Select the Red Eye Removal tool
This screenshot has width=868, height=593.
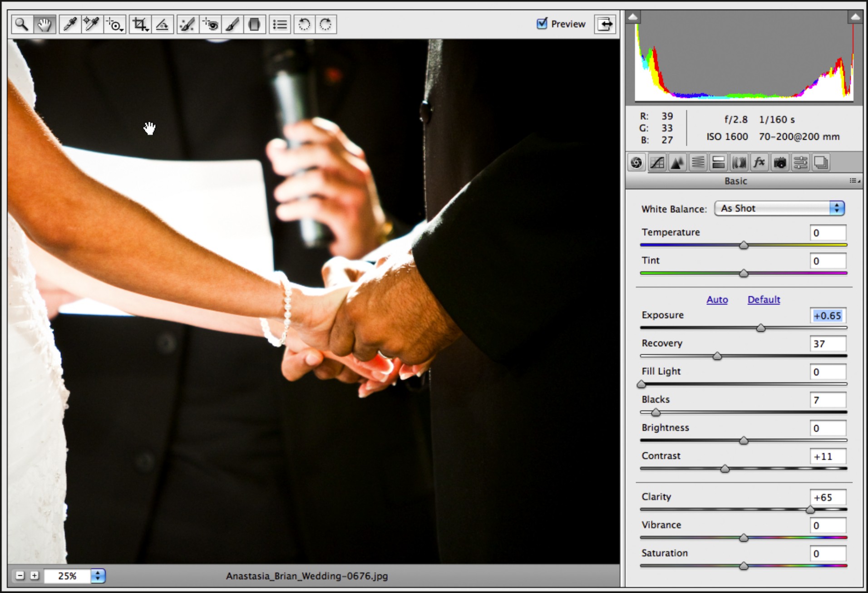click(210, 24)
